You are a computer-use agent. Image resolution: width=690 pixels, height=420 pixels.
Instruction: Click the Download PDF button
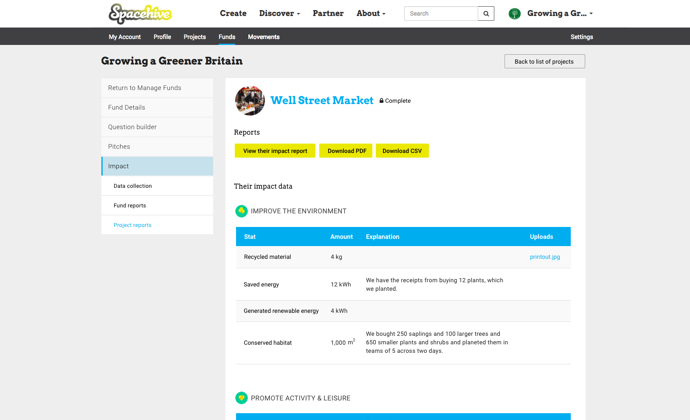(346, 151)
